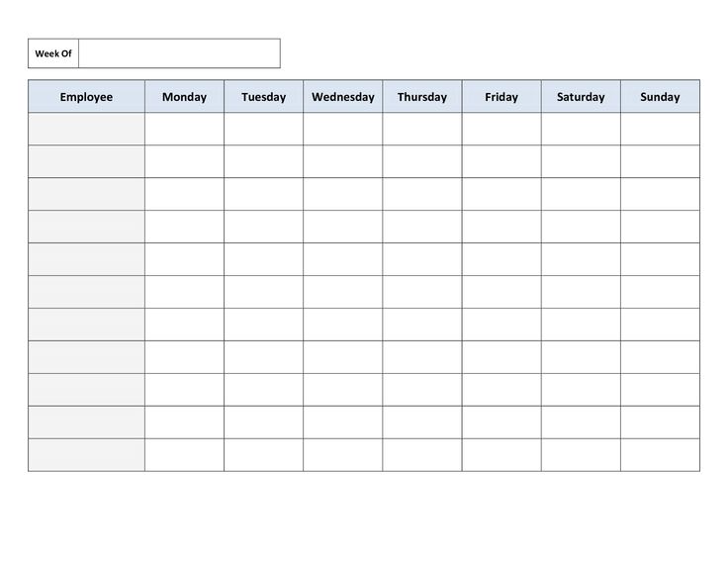Click the Thursday header cell
The width and height of the screenshot is (728, 562).
422,97
